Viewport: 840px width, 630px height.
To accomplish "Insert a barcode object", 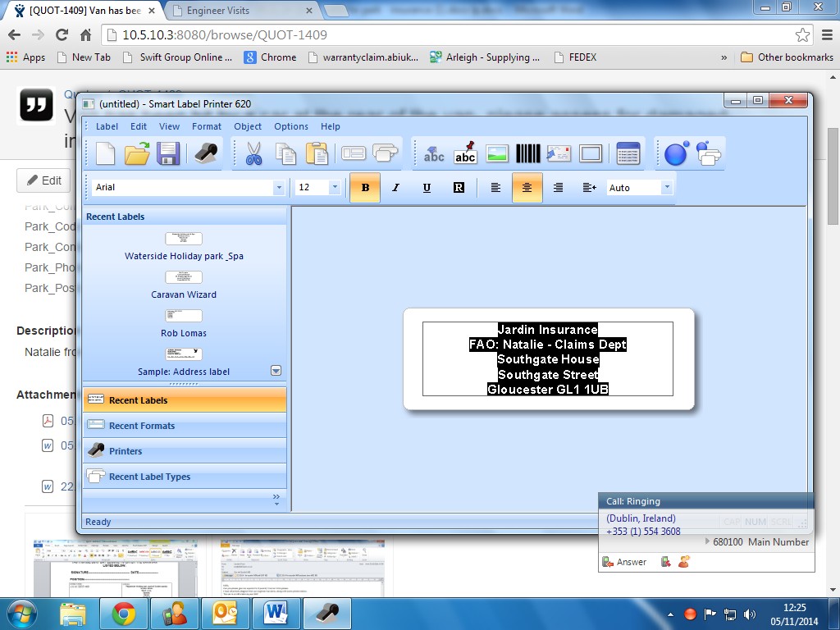I will click(x=527, y=153).
